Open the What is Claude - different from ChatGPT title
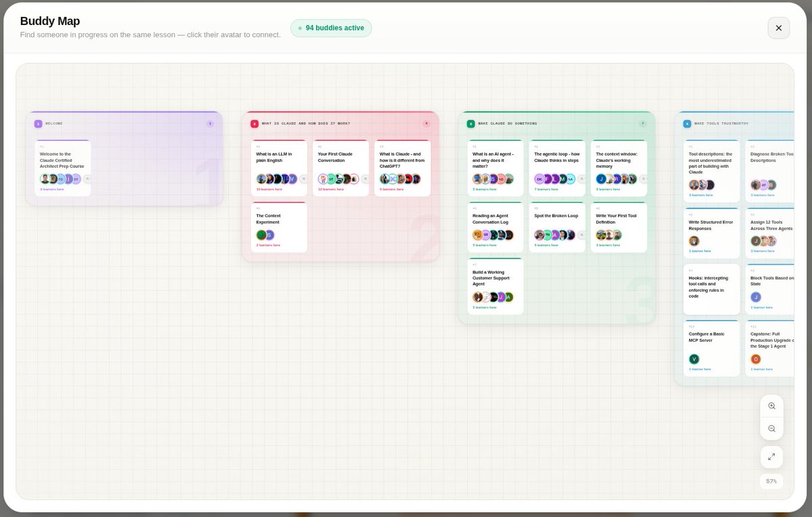 (x=402, y=160)
